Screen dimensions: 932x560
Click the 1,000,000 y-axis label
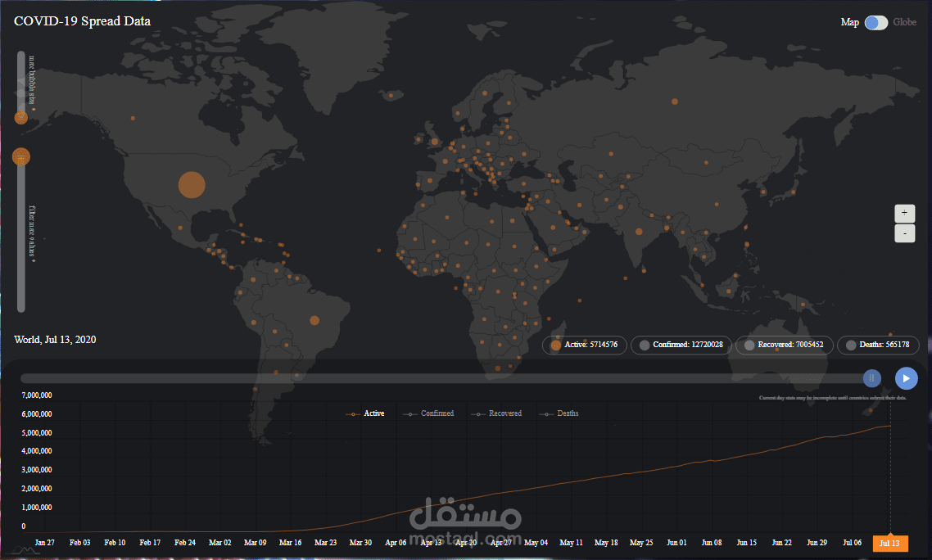click(37, 508)
